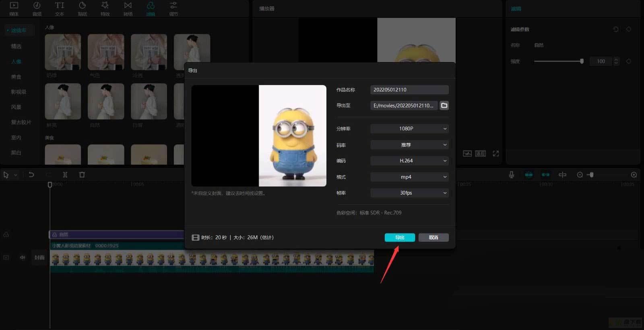Toggle the auto-snap link icon in timeline toolbar
The width and height of the screenshot is (644, 330).
tap(545, 174)
